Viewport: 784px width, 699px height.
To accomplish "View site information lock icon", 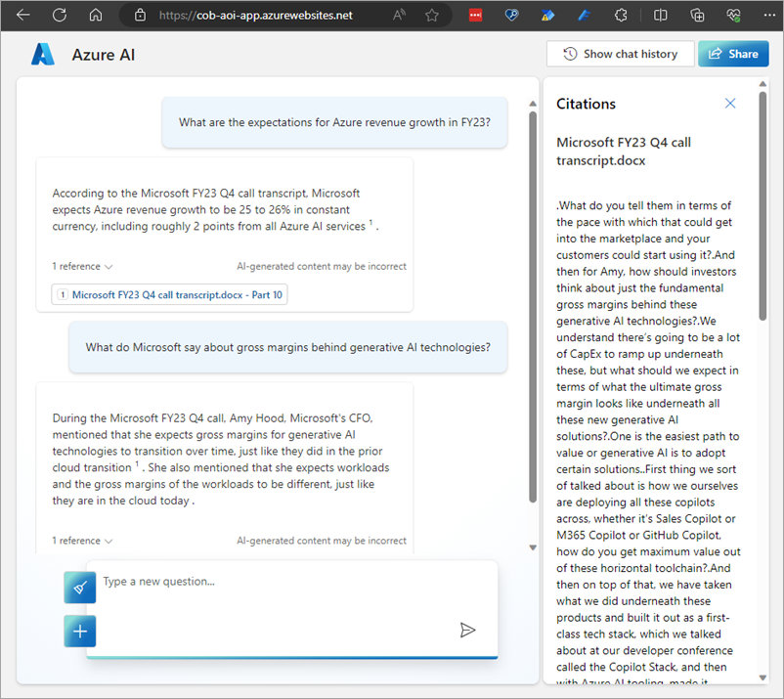I will (x=141, y=15).
